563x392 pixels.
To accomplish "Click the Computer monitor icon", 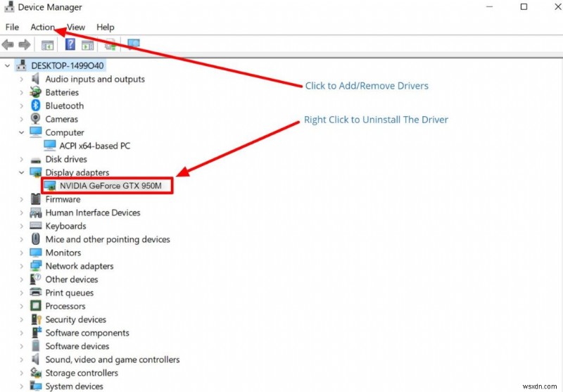I will coord(36,132).
